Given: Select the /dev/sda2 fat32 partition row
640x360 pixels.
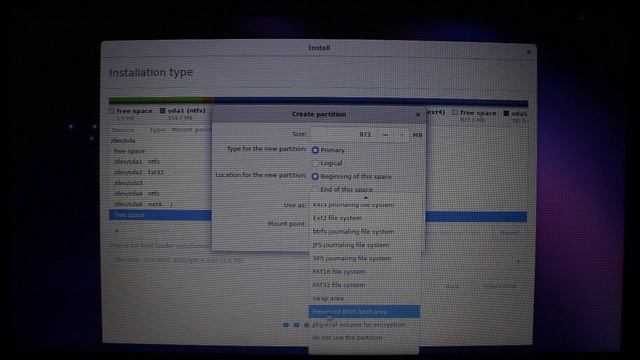Looking at the screenshot, I should pyautogui.click(x=160, y=172).
